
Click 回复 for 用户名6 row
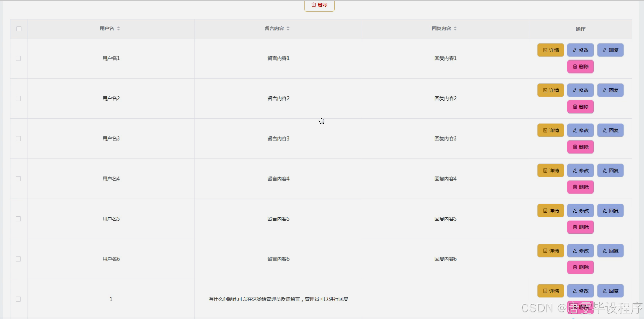tap(611, 251)
